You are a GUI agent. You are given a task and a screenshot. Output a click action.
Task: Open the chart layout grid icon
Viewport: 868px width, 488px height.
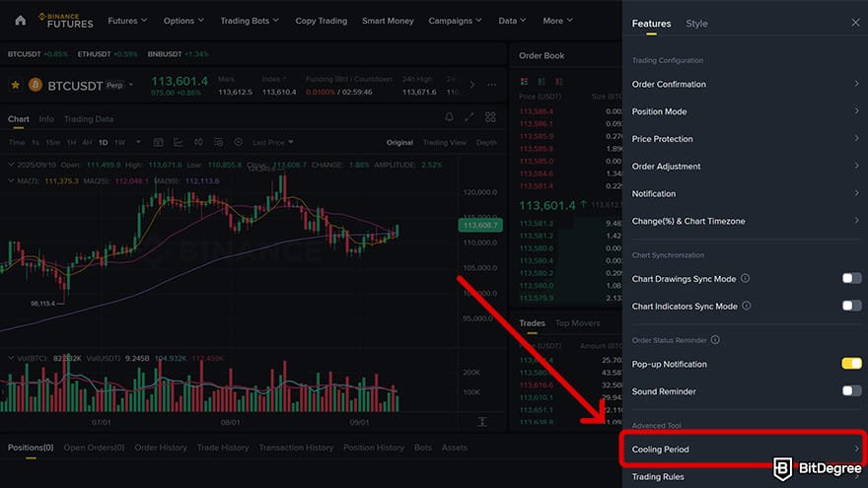490,116
